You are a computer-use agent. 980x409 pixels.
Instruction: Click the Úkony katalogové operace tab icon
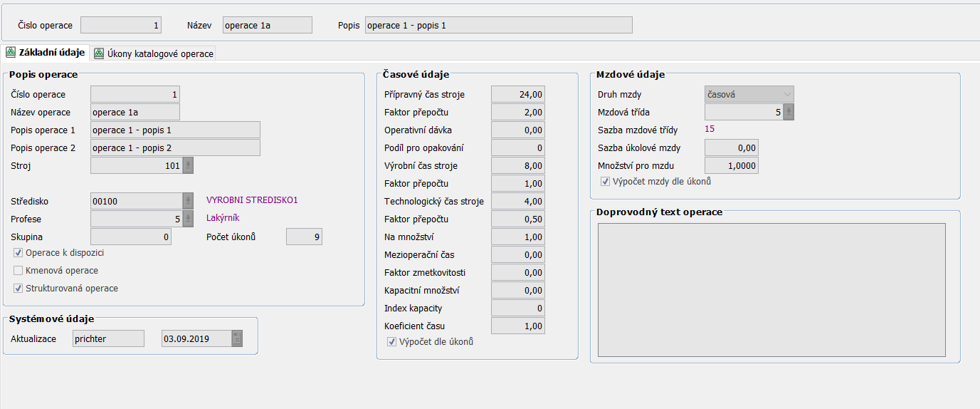point(99,53)
